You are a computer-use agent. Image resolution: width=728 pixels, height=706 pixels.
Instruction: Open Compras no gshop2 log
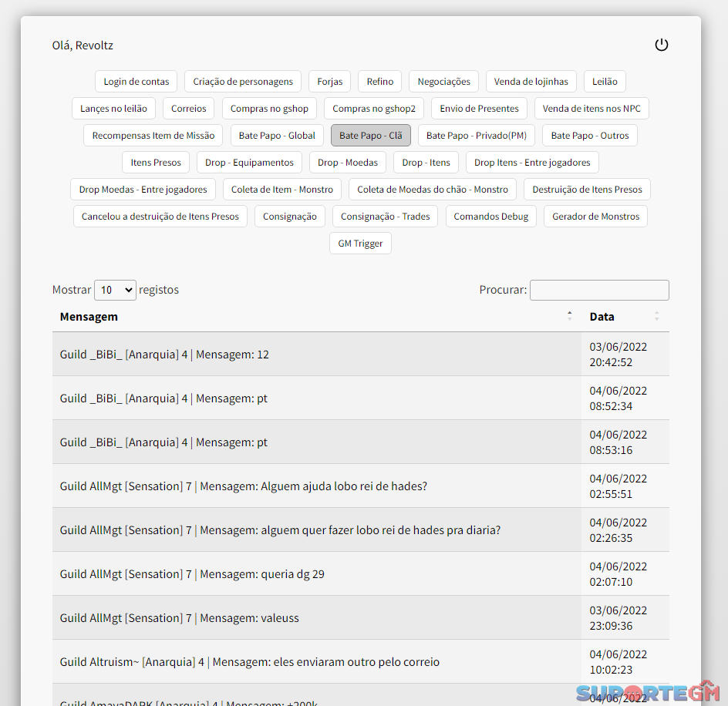(x=374, y=109)
